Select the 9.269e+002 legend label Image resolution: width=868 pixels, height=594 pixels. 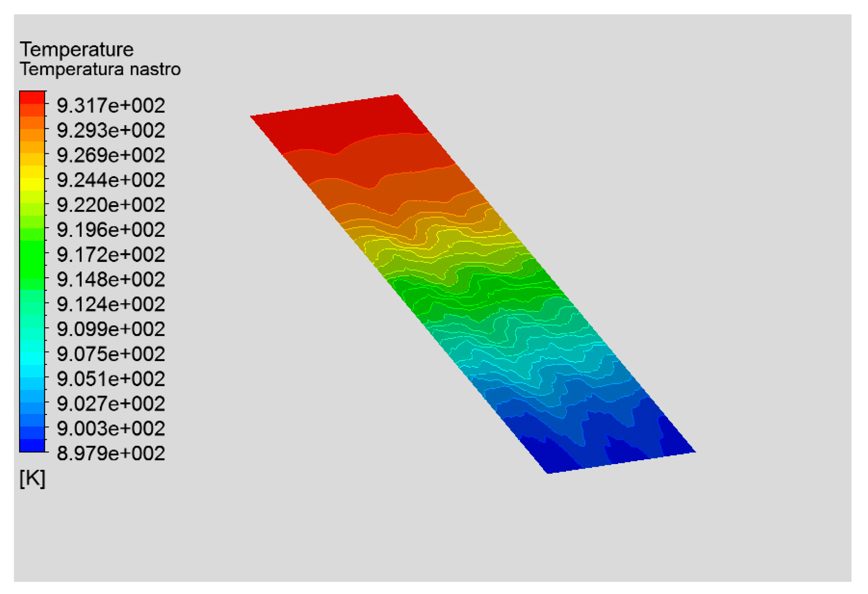(111, 155)
